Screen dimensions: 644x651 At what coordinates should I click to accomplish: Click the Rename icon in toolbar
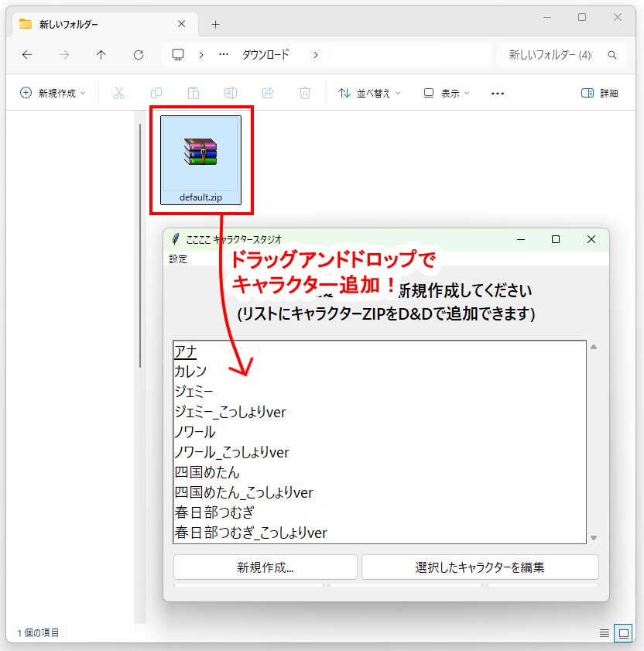coord(231,93)
